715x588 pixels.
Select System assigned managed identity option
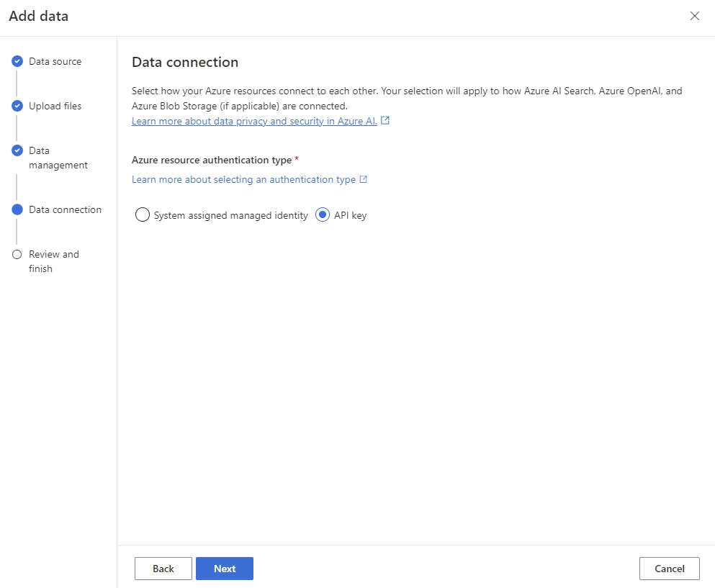coord(143,215)
